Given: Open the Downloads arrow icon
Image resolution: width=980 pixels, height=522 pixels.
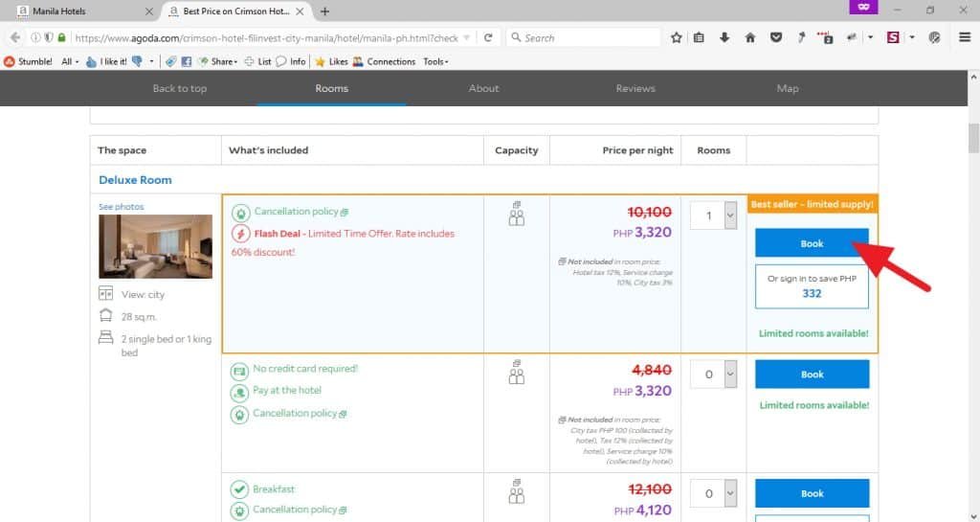Looking at the screenshot, I should click(724, 37).
